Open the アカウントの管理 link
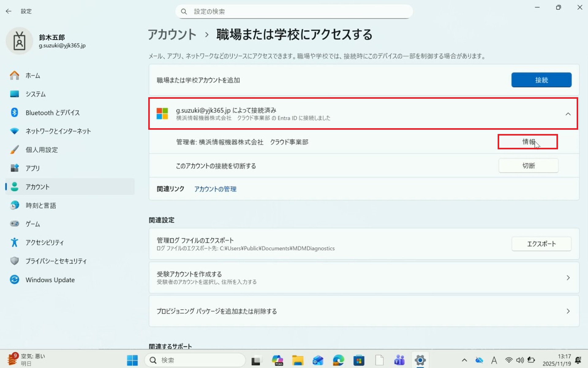The width and height of the screenshot is (588, 368). pyautogui.click(x=215, y=189)
